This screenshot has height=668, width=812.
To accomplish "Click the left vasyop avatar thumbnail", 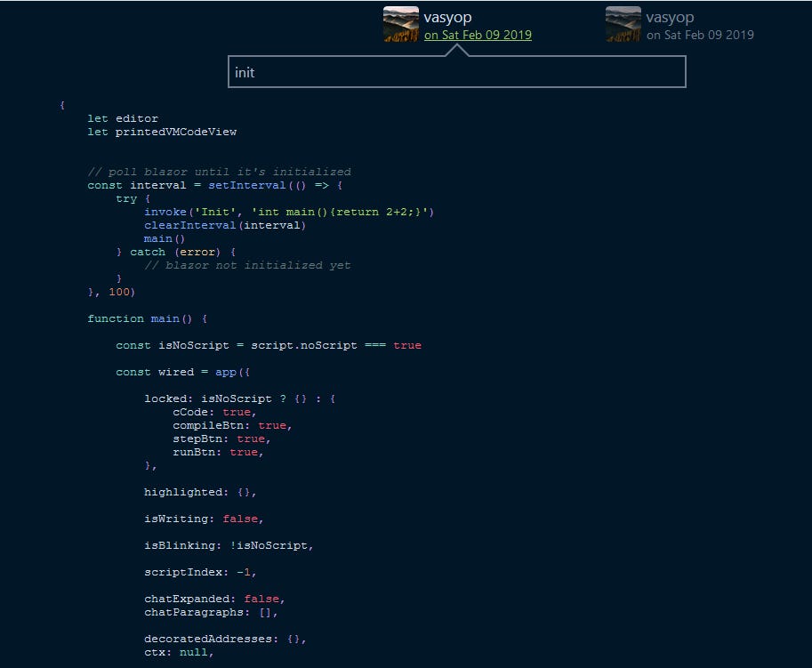I will coord(399,24).
